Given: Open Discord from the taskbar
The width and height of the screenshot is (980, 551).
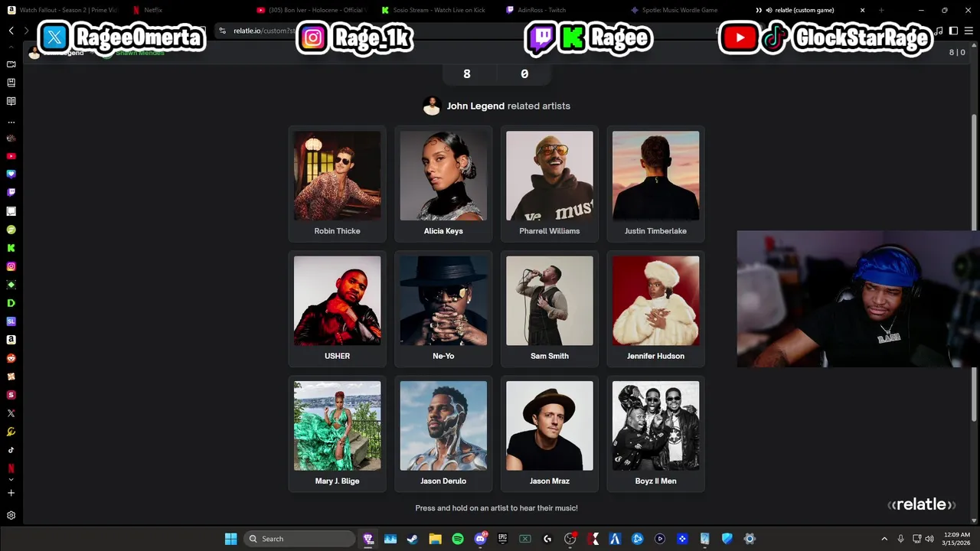Looking at the screenshot, I should pyautogui.click(x=480, y=539).
